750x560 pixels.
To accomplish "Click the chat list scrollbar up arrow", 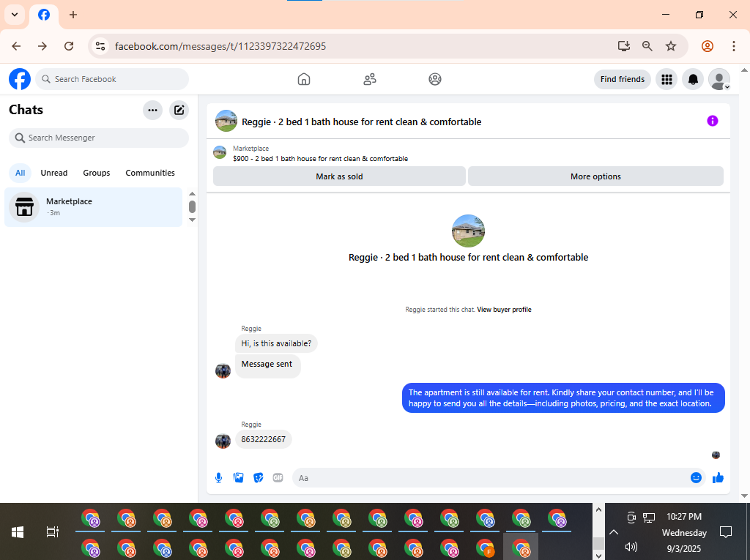I will pos(193,194).
